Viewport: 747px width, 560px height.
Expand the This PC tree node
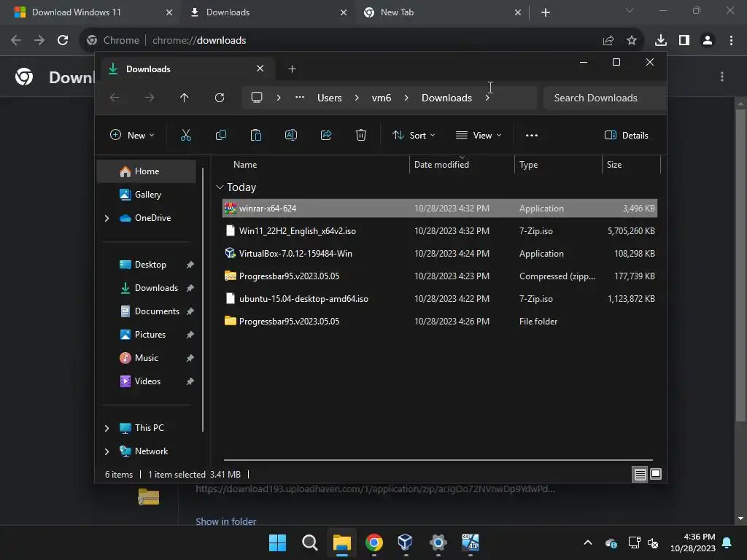(107, 428)
